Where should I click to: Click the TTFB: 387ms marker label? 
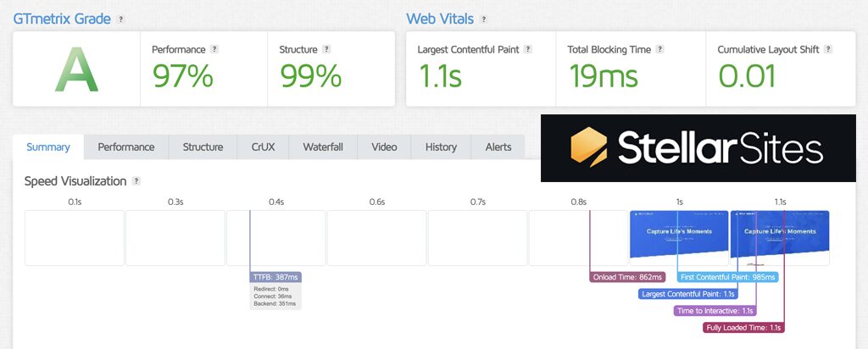(x=275, y=277)
